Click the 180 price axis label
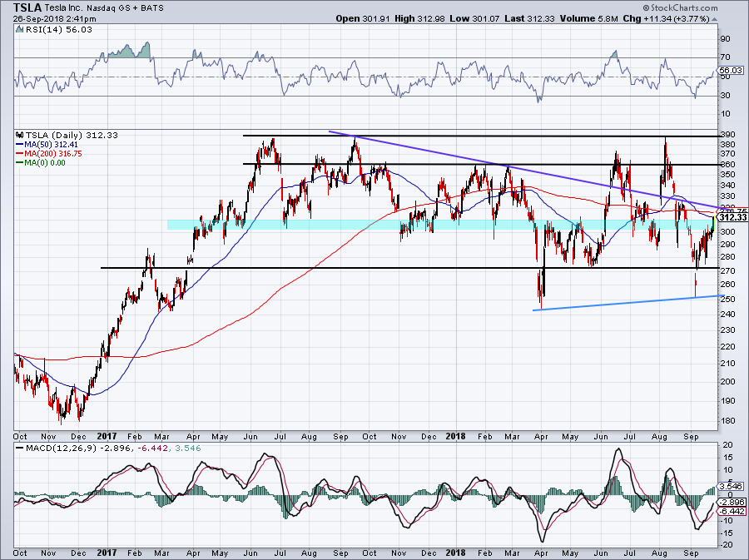The height and width of the screenshot is (560, 749). 728,421
